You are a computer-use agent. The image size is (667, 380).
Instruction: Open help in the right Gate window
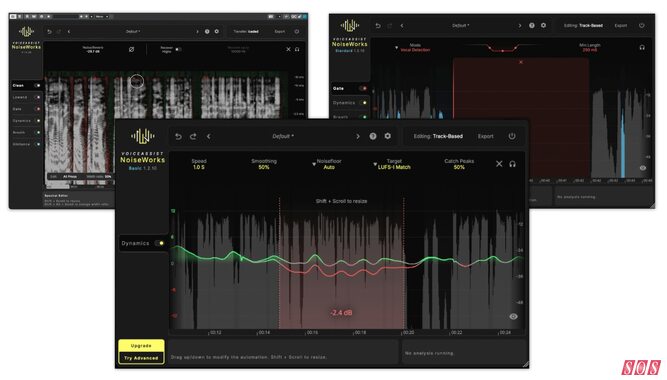click(532, 26)
